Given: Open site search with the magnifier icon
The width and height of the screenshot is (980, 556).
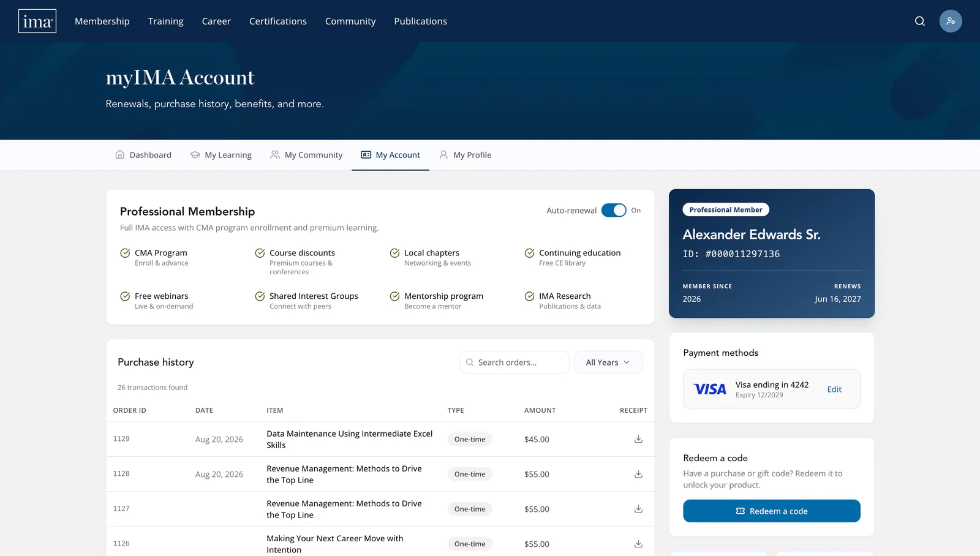Looking at the screenshot, I should pyautogui.click(x=919, y=21).
